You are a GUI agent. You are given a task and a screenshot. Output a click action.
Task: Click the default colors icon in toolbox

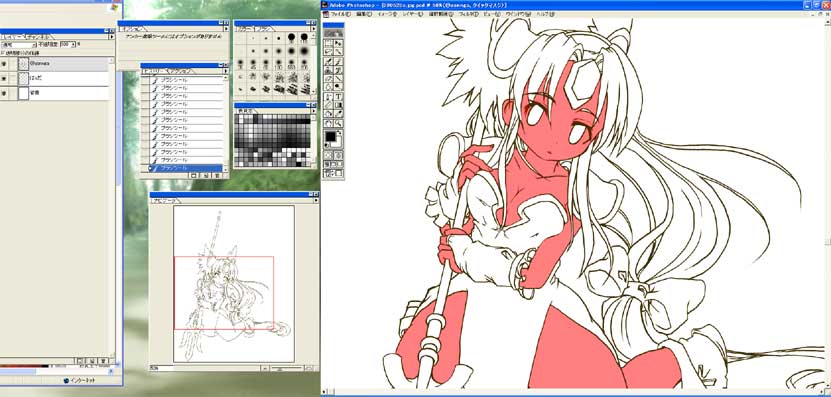click(x=327, y=145)
